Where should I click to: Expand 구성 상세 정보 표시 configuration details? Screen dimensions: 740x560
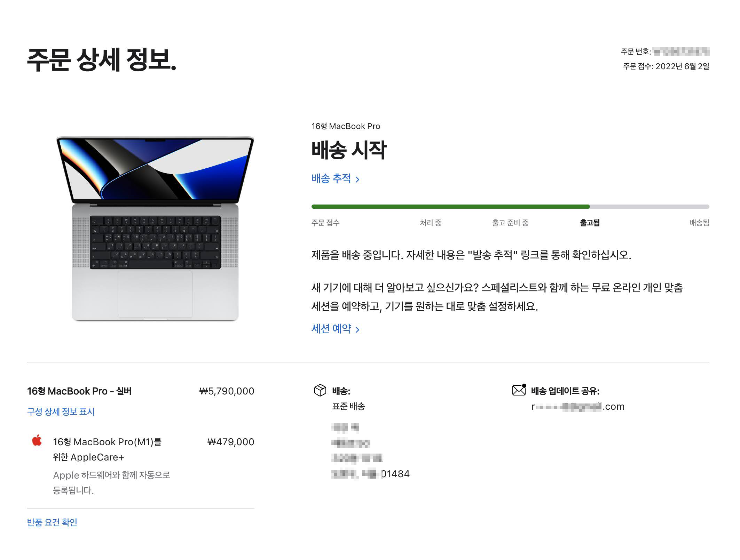[x=61, y=412]
